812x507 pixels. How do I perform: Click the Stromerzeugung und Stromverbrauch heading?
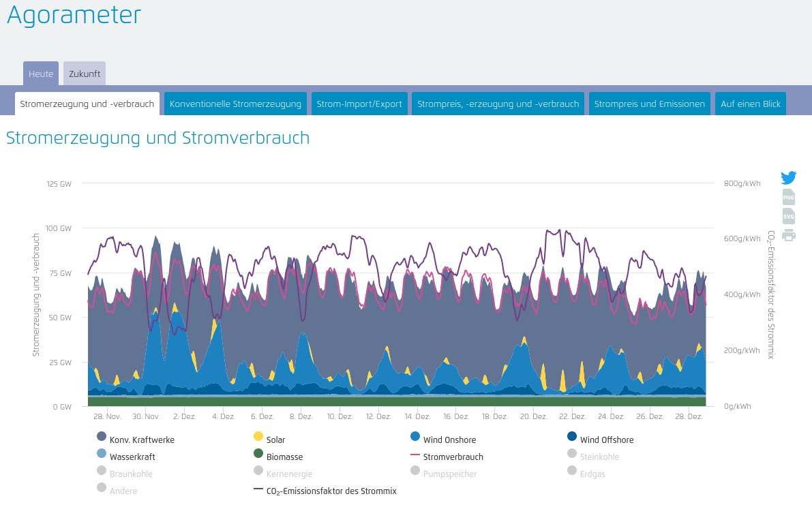[158, 138]
